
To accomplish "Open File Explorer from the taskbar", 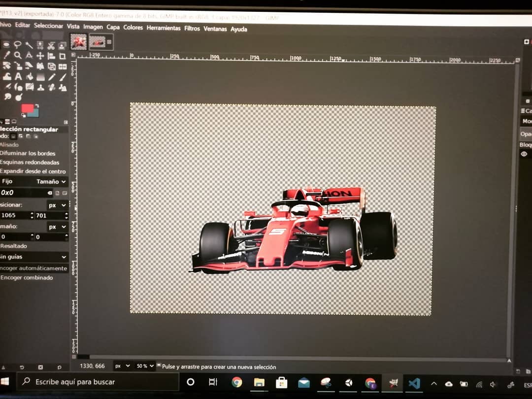I will (259, 383).
